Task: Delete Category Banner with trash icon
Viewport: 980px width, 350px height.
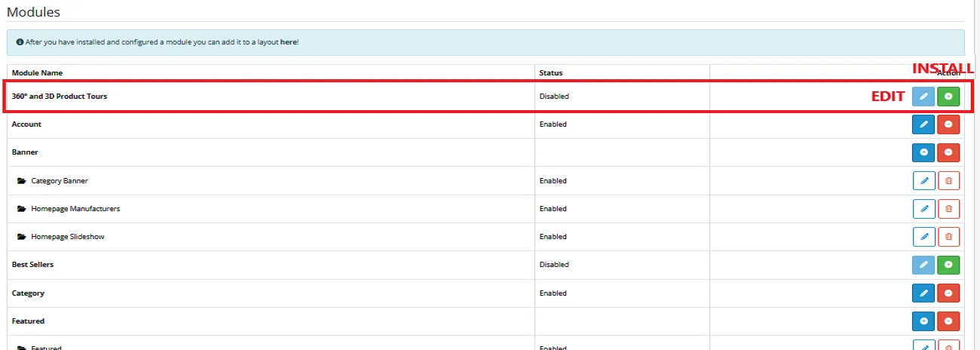Action: pos(948,181)
